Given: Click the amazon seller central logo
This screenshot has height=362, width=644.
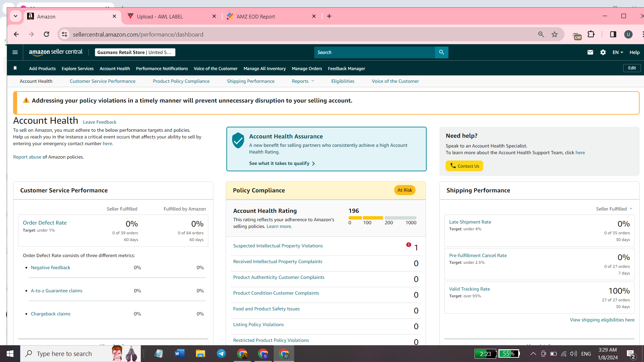Looking at the screenshot, I should pos(56,52).
